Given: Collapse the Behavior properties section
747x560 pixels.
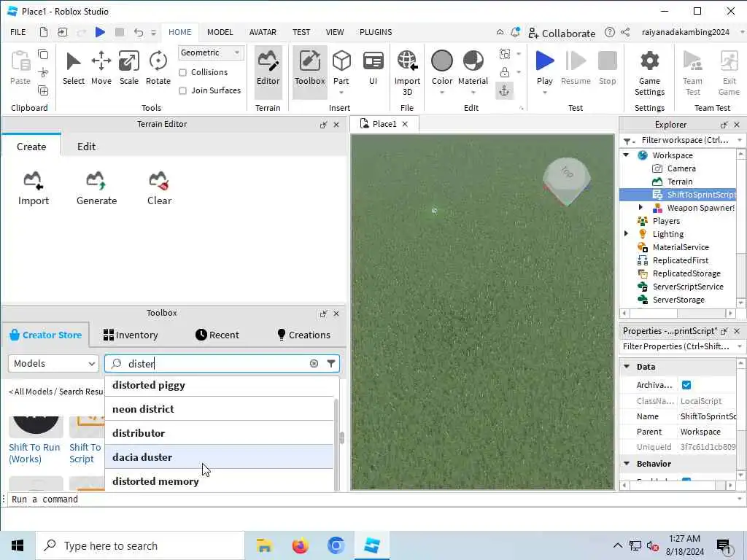Looking at the screenshot, I should 627,463.
